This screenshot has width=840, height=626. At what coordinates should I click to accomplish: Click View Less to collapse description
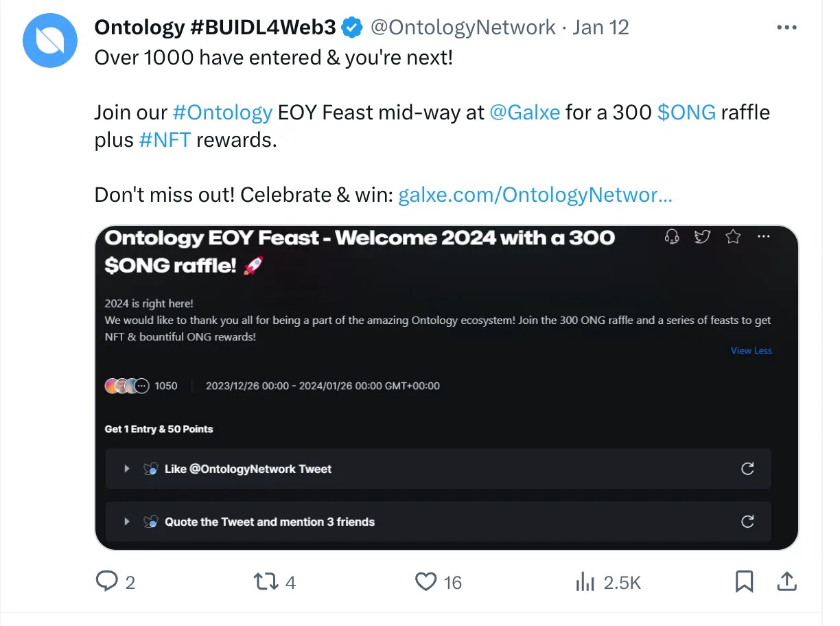pos(751,351)
